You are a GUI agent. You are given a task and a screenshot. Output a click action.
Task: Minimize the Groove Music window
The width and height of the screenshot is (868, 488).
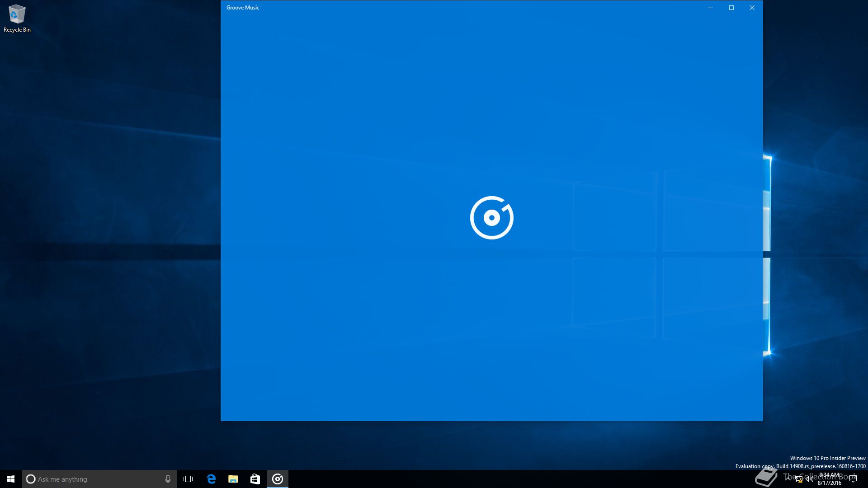tap(711, 8)
